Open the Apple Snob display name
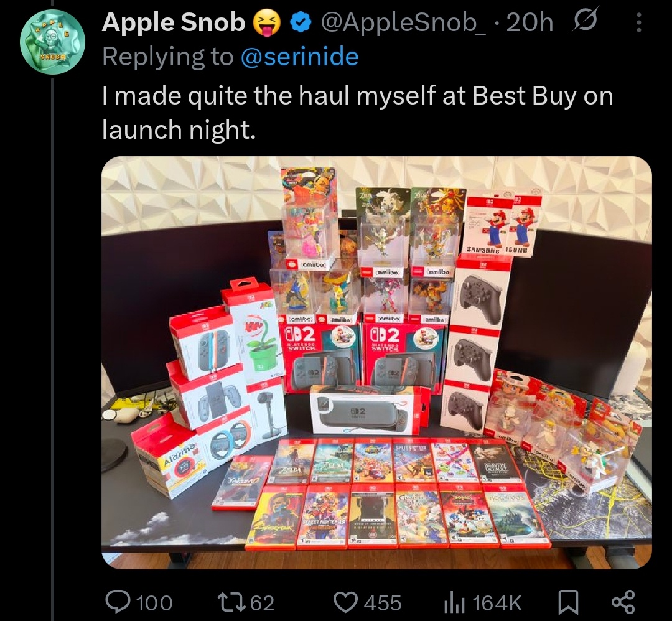This screenshot has width=672, height=621. [x=173, y=22]
